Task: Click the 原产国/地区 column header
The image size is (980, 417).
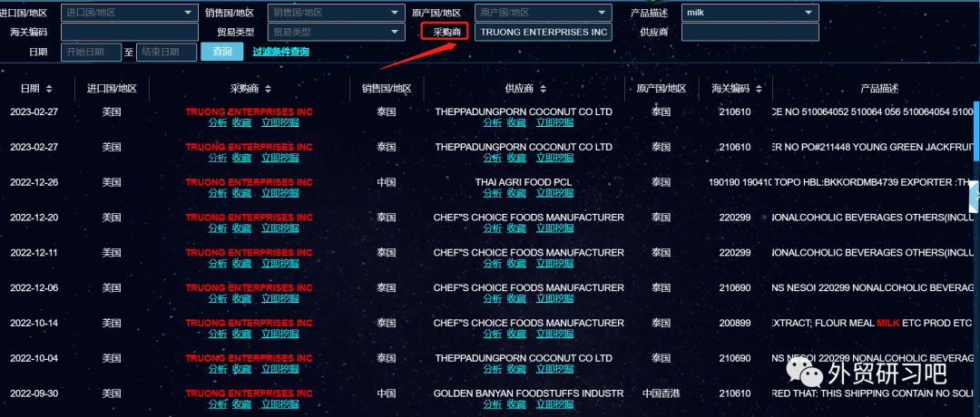Action: click(x=661, y=89)
